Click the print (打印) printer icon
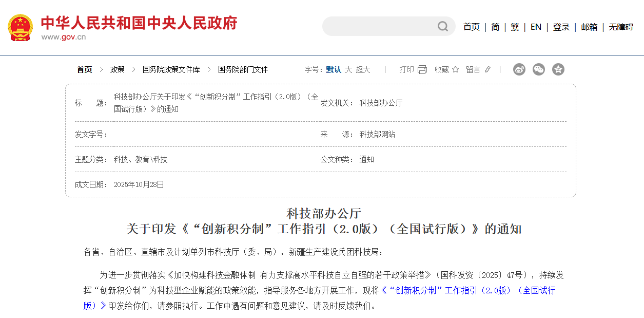The height and width of the screenshot is (318, 644). point(422,69)
